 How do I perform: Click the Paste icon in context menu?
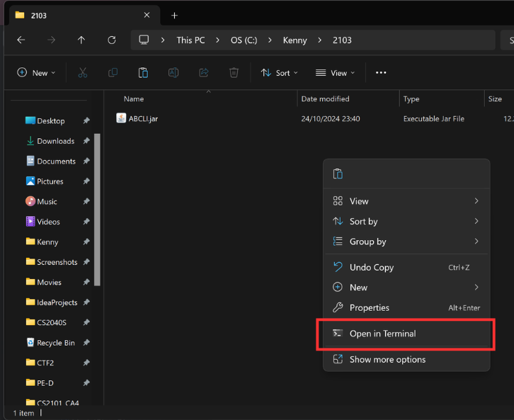[338, 174]
